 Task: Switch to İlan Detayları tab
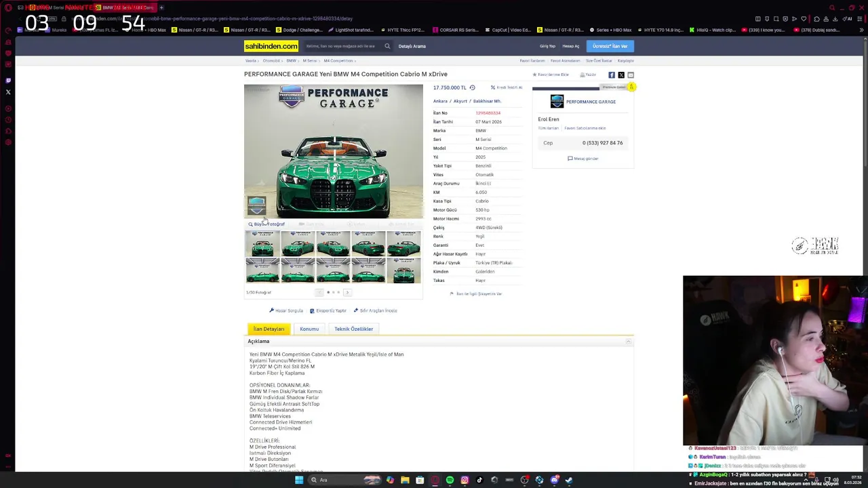point(269,329)
